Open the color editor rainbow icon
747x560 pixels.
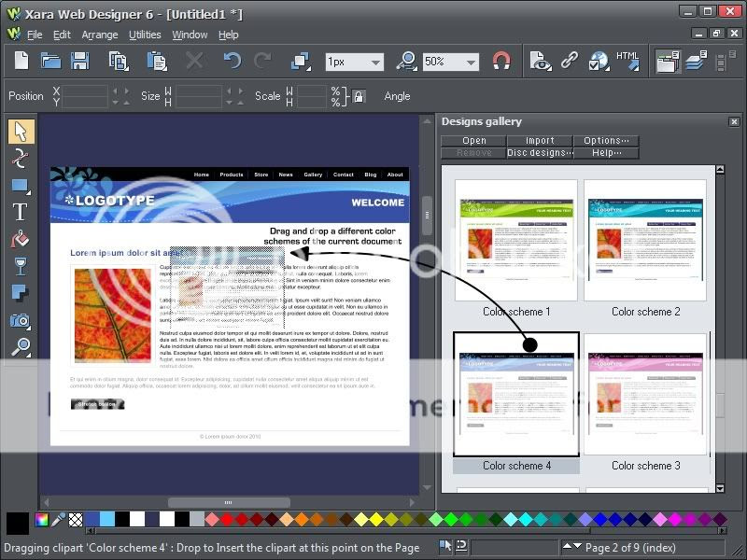[41, 520]
